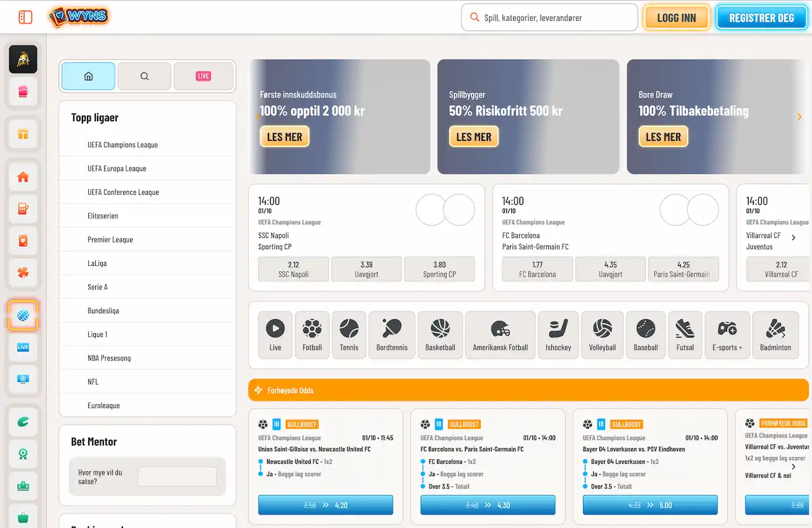Select the Tennis sport icon
Screen dimensions: 812x528
pos(349,334)
